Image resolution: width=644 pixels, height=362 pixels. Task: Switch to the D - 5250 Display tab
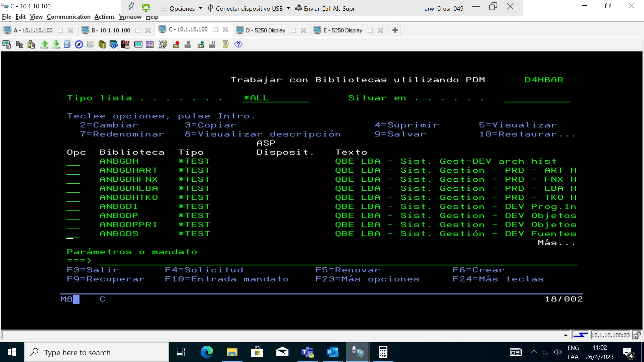(265, 30)
